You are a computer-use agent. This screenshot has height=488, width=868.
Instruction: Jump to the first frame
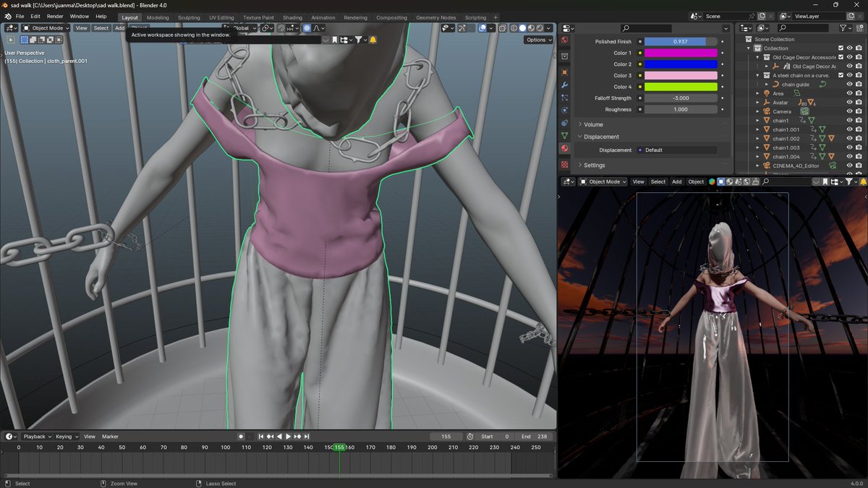click(x=261, y=437)
